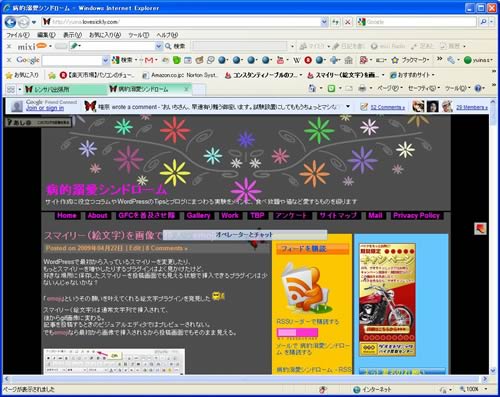Click the Home icon in the command bar
The image size is (500, 397).
click(x=312, y=88)
